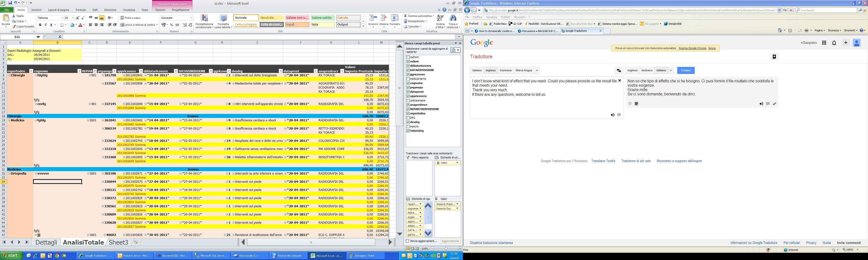868x260 pixels.
Task: Open Formattazione condizionale menu
Action: coord(204,21)
